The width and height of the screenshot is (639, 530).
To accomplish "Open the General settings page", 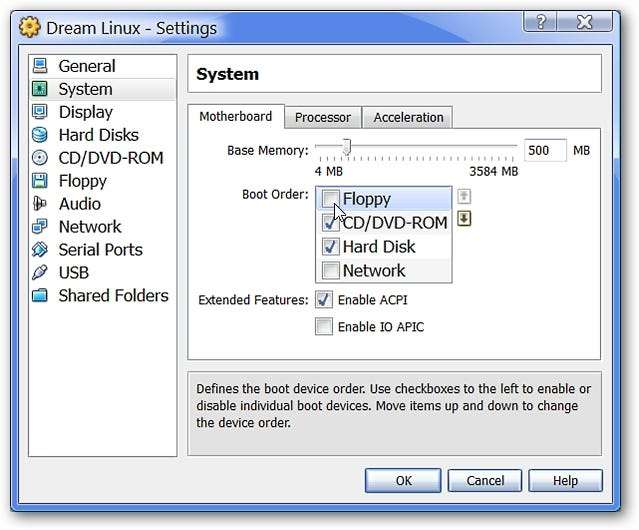I will 103,66.
